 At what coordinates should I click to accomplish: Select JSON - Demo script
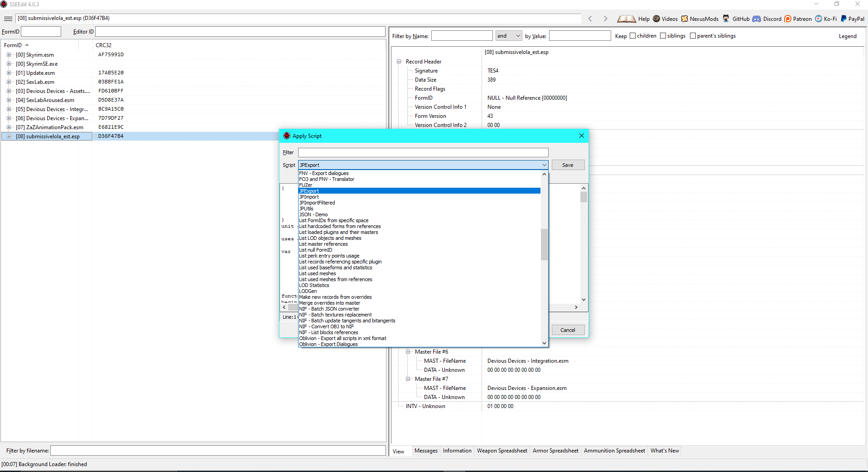pyautogui.click(x=419, y=214)
